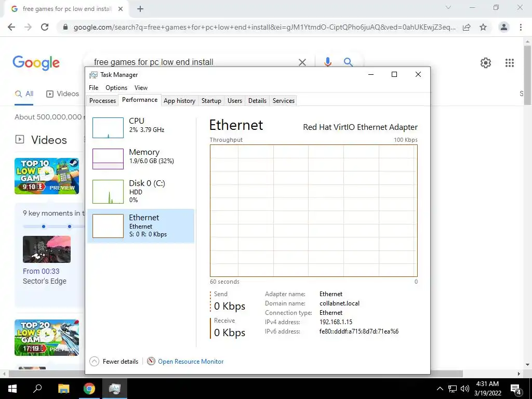Click the share page icon in address bar

click(467, 27)
